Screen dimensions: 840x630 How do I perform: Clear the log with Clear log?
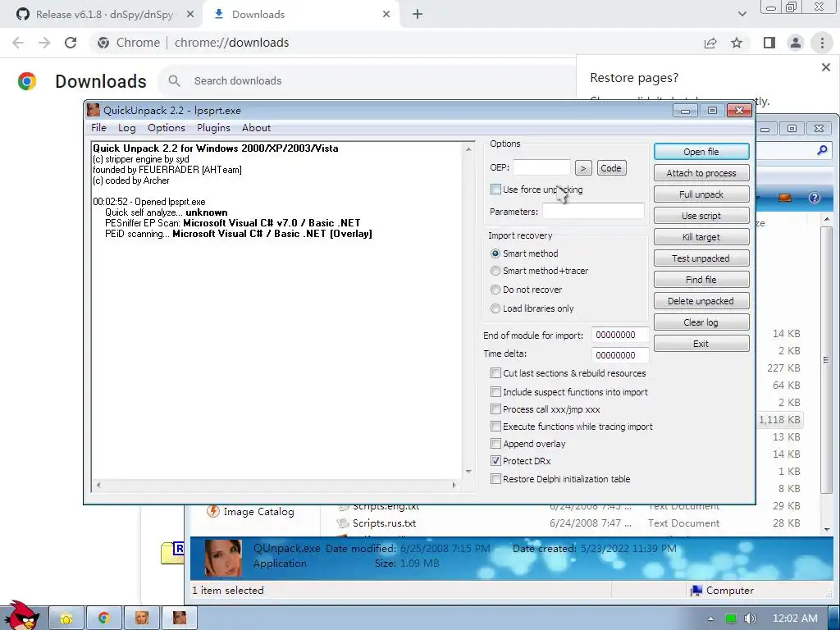(x=701, y=322)
